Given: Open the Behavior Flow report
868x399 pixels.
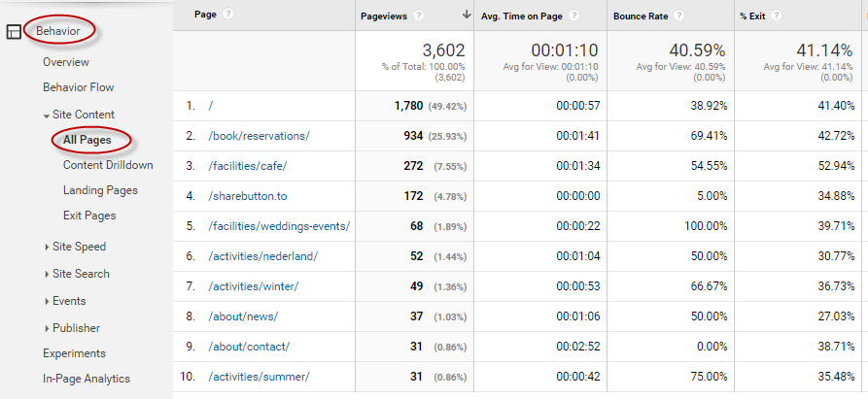Looking at the screenshot, I should point(78,87).
